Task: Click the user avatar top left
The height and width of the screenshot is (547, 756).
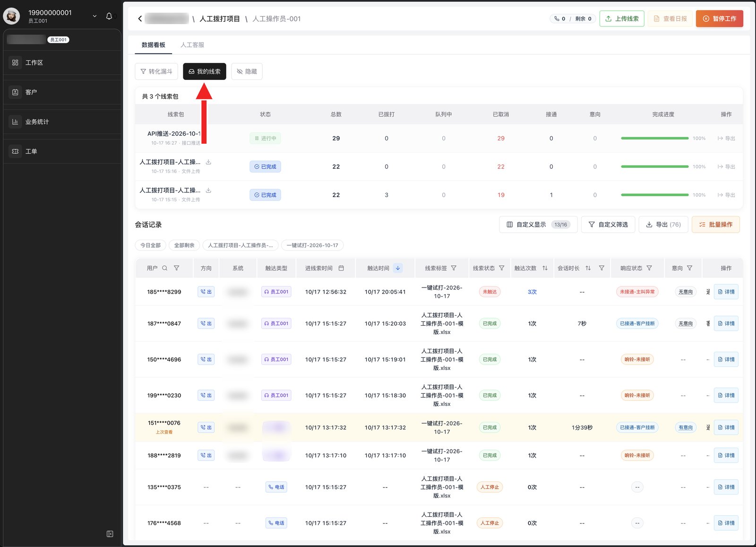Action: 12,16
